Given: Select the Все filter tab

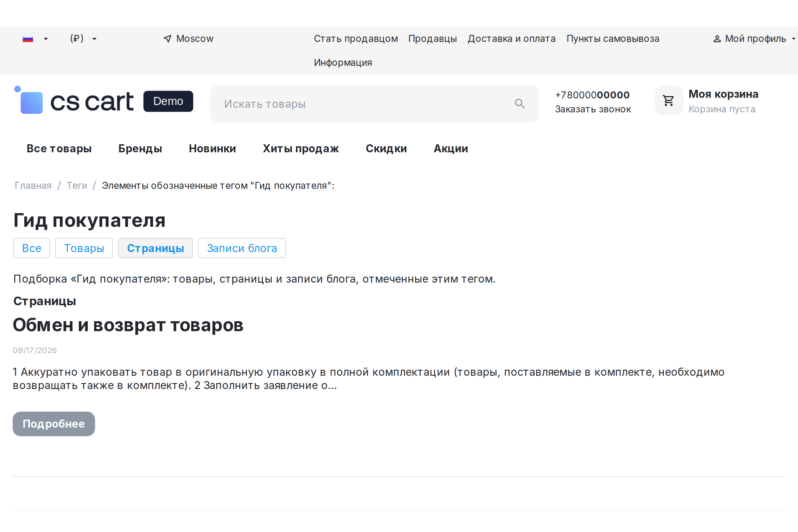Looking at the screenshot, I should (32, 248).
